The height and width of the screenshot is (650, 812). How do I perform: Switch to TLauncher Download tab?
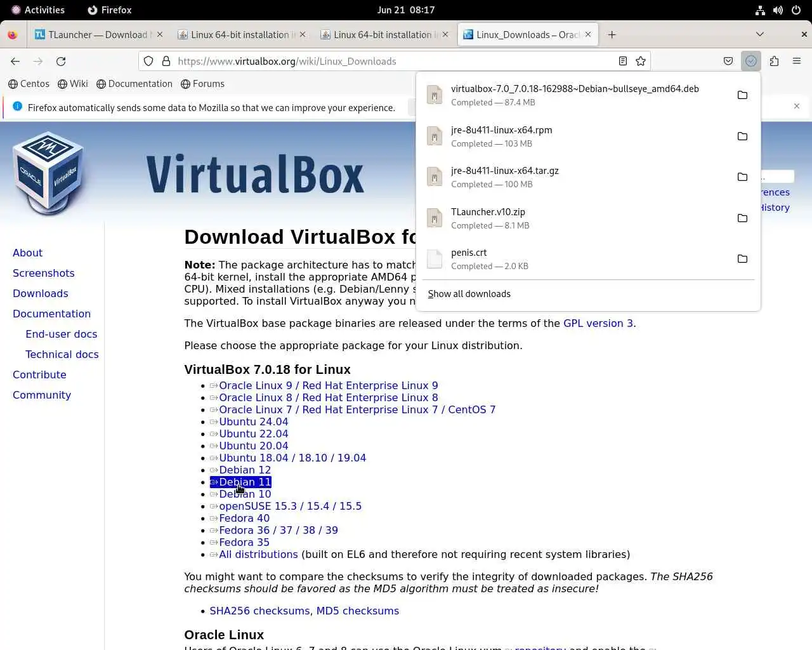point(98,34)
